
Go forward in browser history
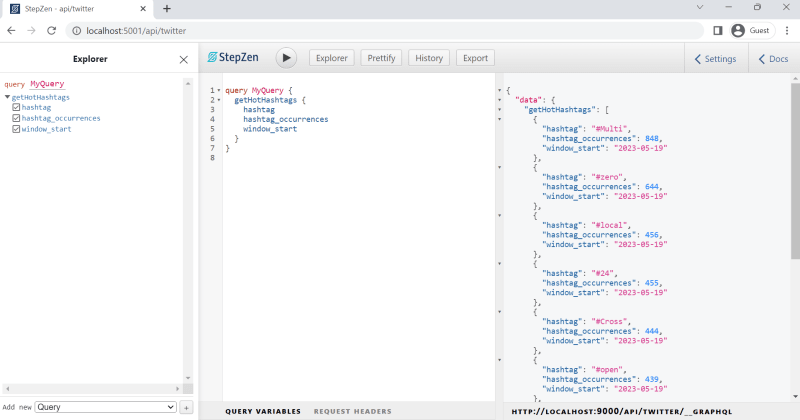pos(31,31)
